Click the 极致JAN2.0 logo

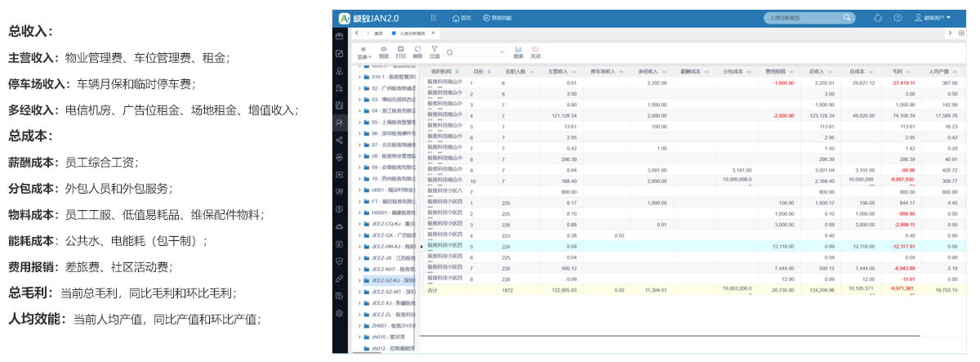(367, 17)
